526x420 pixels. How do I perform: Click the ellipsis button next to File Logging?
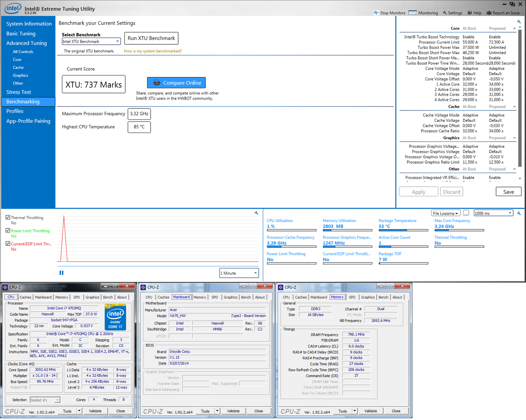(466, 213)
